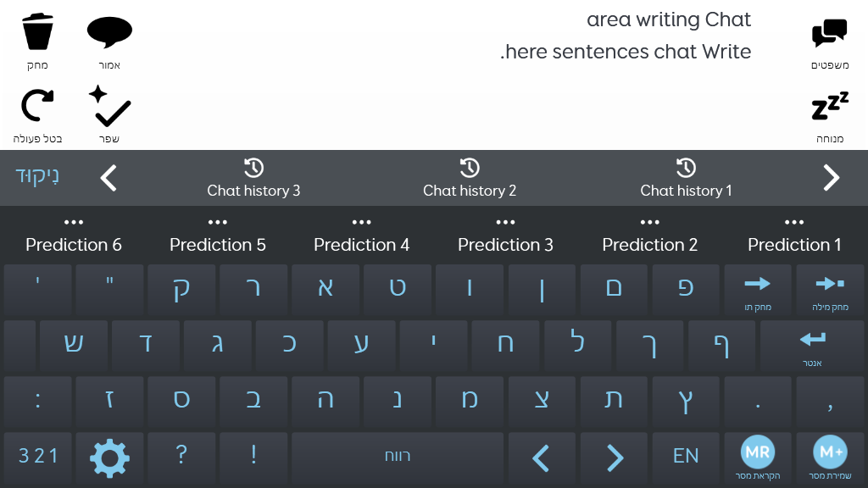Switch keyboard language with EN key
Screen dimensions: 868x488
685,457
